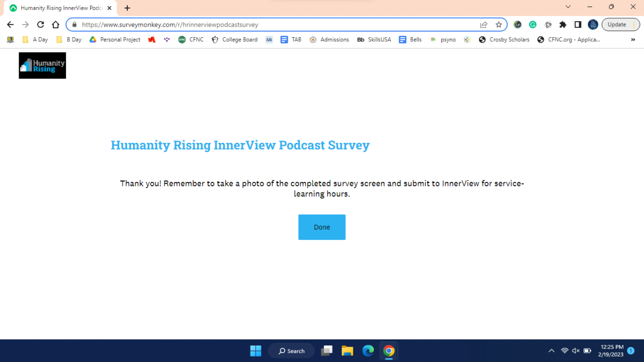Screen dimensions: 644x362
Task: Open the B Day bookmark folder
Action: pyautogui.click(x=69, y=40)
